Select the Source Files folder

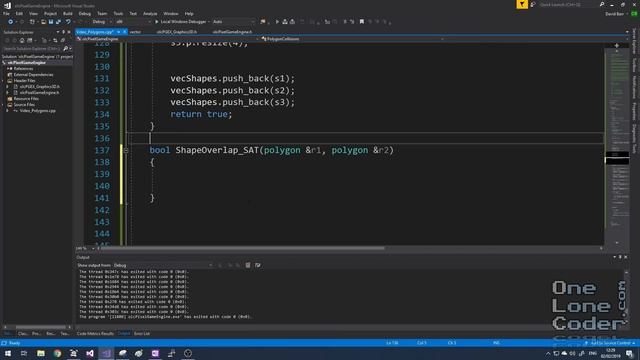point(24,105)
